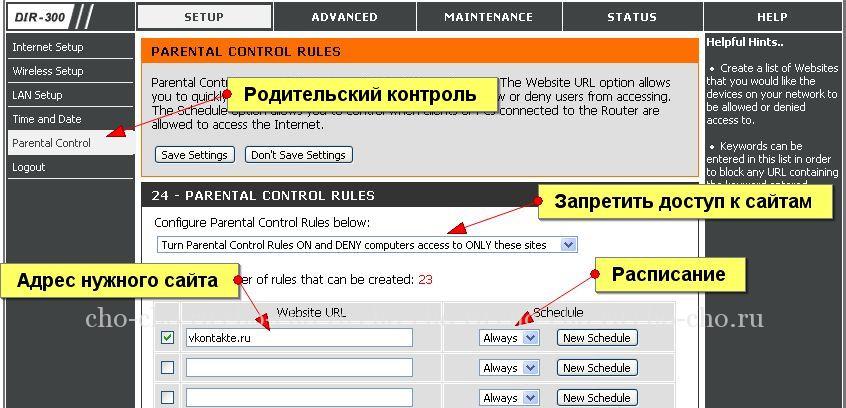Tick the third rule row checkbox
This screenshot has width=846, height=408.
[x=167, y=397]
